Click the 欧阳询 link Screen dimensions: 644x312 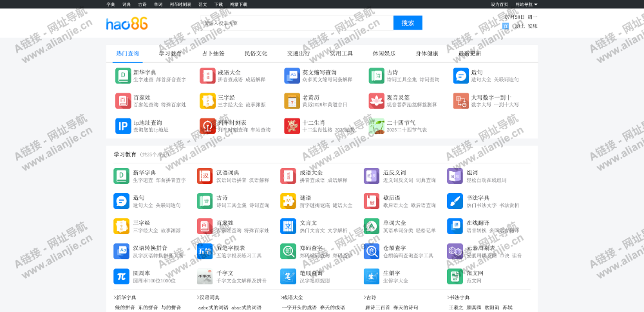pyautogui.click(x=492, y=307)
